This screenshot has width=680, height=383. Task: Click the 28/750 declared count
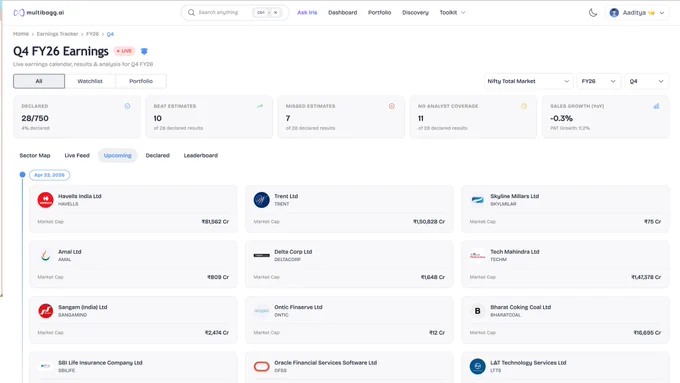(x=35, y=118)
